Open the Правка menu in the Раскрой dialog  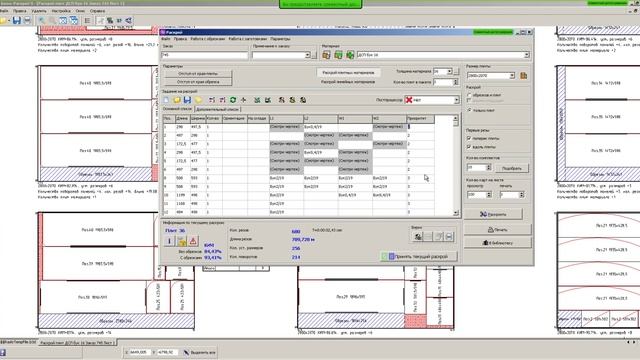coord(180,39)
